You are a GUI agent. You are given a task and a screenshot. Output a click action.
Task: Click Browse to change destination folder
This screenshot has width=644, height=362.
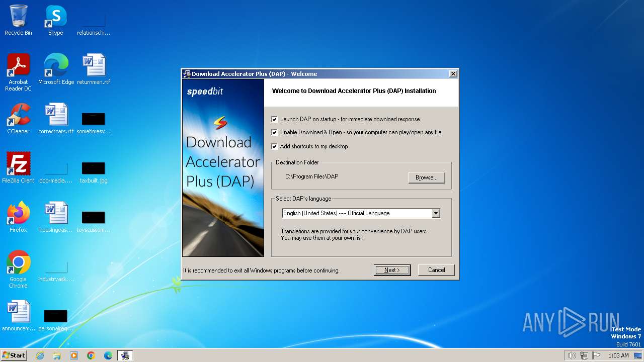tap(427, 177)
